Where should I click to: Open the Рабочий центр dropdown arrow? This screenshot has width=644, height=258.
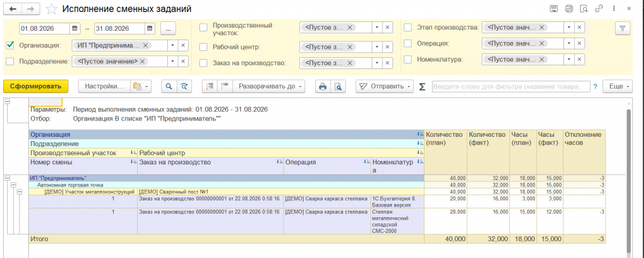point(377,46)
